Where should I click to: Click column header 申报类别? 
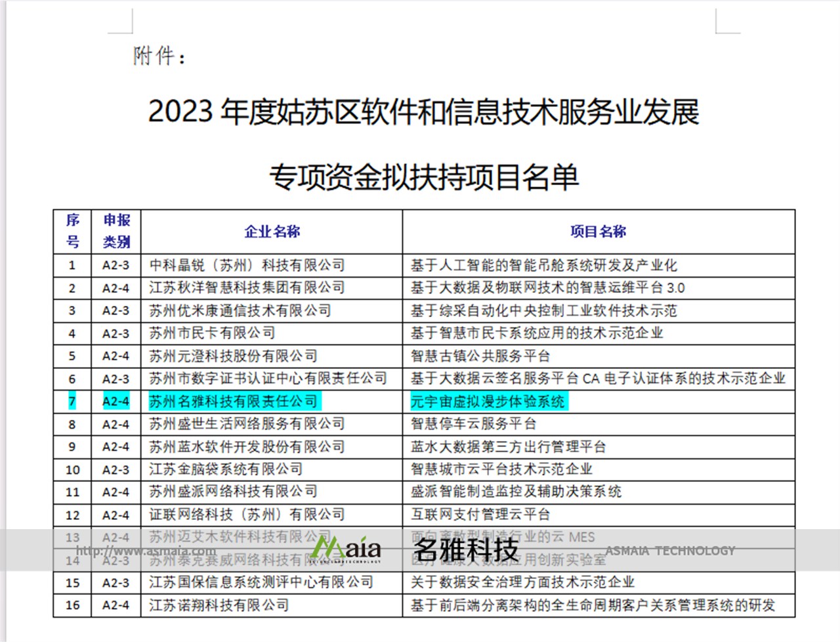[116, 231]
